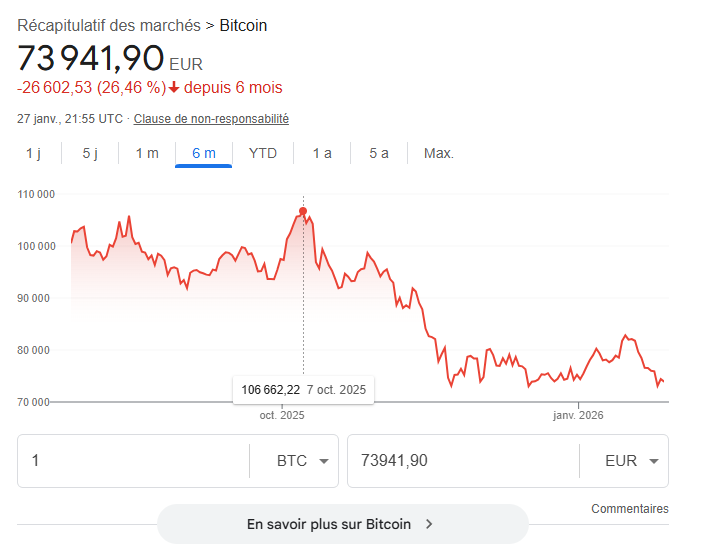Switch to the 5 j range tab

point(90,153)
